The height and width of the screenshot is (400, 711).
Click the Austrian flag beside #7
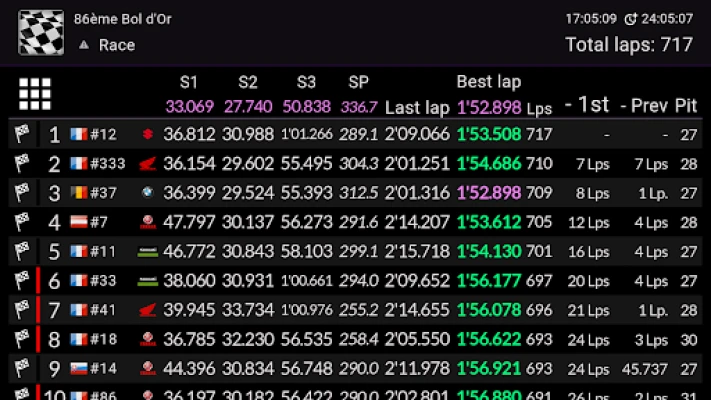pos(79,222)
